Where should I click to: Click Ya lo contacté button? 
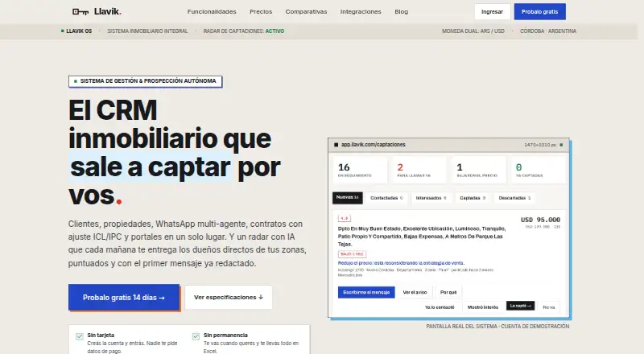[x=440, y=307]
